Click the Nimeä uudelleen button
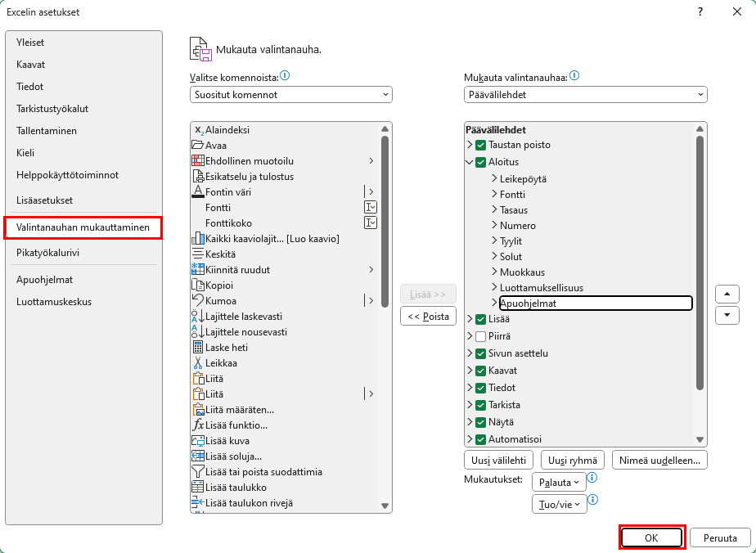Image resolution: width=756 pixels, height=553 pixels. click(659, 460)
